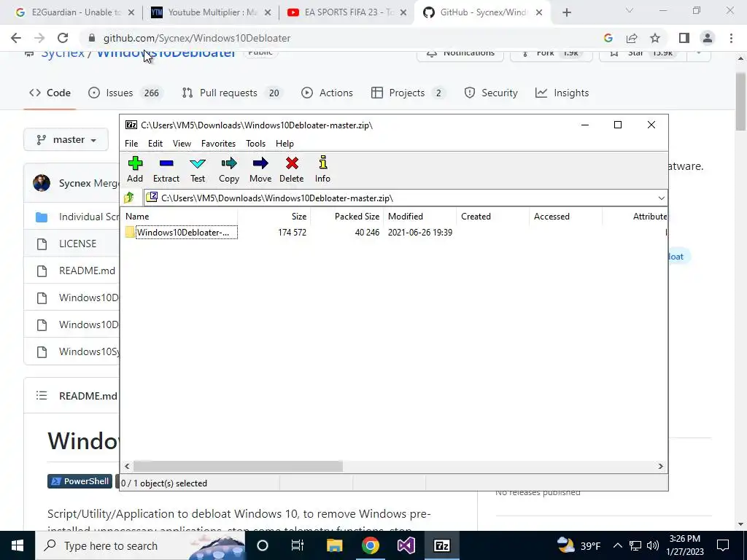Open the Pull requests tab
The image size is (747, 560).
(x=233, y=93)
